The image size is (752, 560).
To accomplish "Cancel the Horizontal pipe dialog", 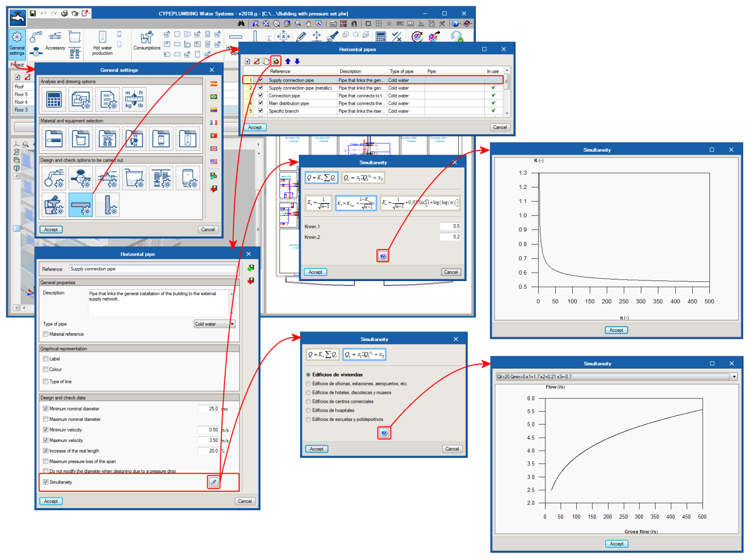I will pos(245,501).
